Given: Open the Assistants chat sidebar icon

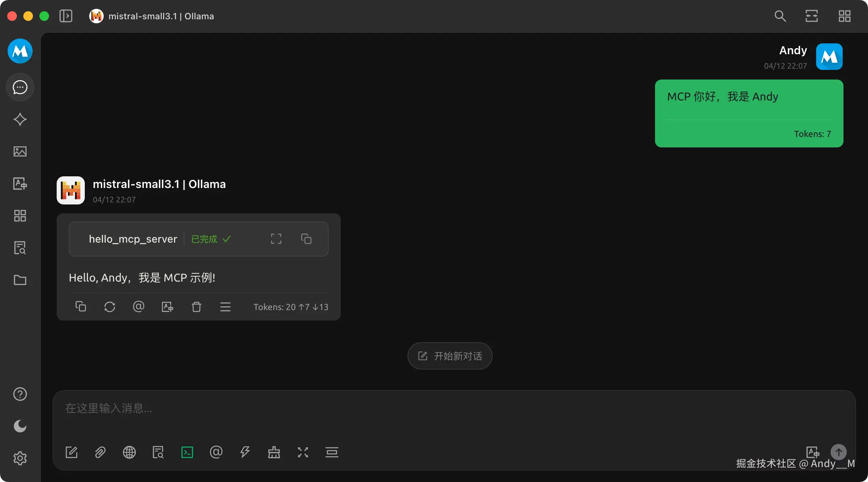Looking at the screenshot, I should 20,87.
